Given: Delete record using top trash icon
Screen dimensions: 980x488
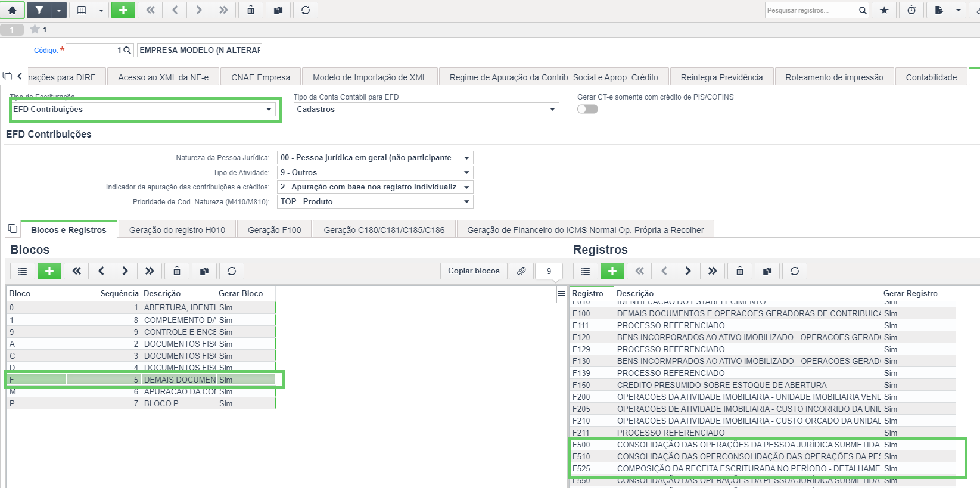Looking at the screenshot, I should coord(251,10).
